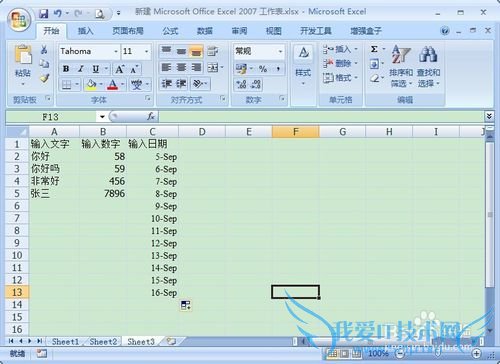500x364 pixels.
Task: Save the workbook from quick access toolbar
Action: pyautogui.click(x=44, y=14)
